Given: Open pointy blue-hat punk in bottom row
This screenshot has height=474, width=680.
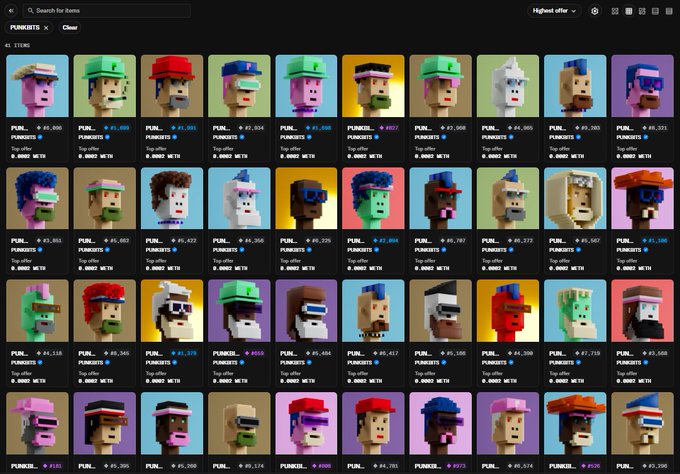Looking at the screenshot, I should click(x=642, y=423).
